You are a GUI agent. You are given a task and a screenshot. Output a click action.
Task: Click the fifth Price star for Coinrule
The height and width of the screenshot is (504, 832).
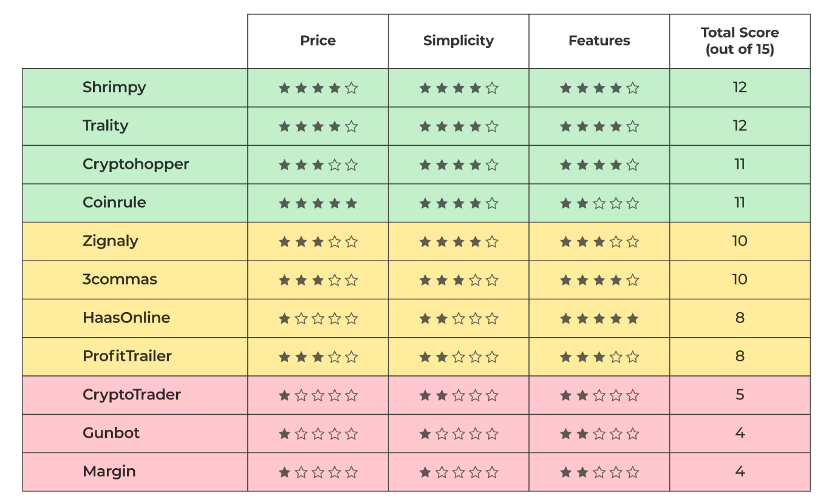coord(351,203)
